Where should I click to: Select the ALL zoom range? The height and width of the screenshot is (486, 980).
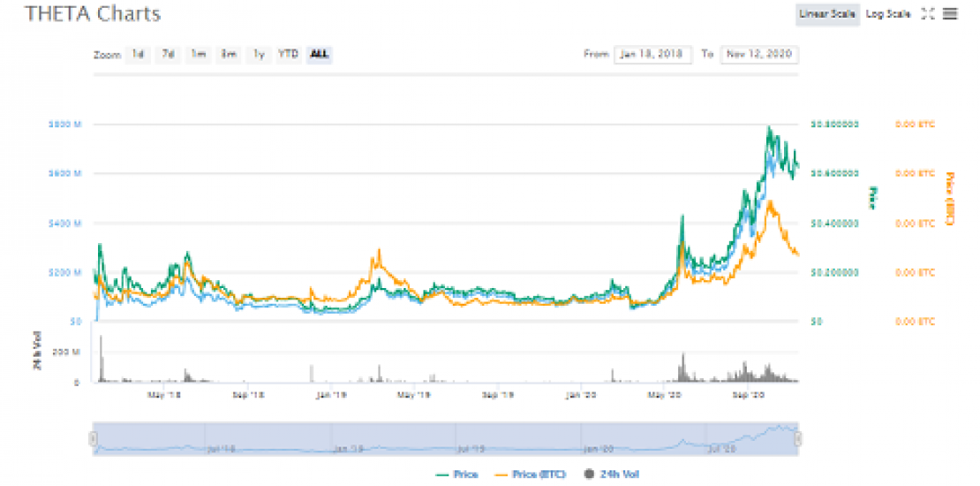(320, 54)
